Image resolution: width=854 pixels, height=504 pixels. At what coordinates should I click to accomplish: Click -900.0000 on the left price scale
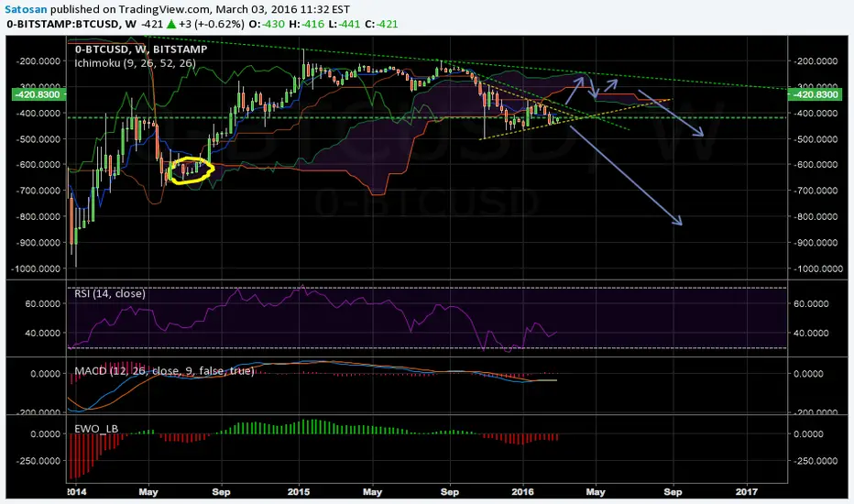point(38,243)
